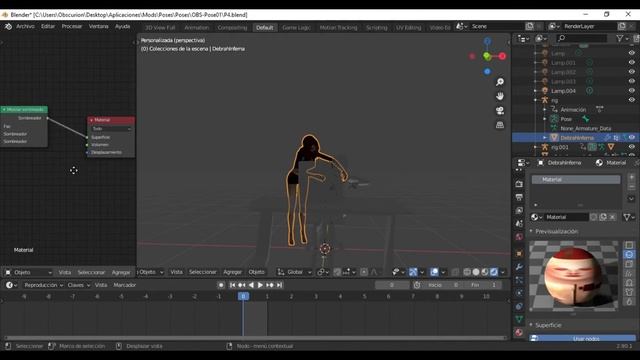The image size is (640, 360).
Task: Open the Reproducción playback dropdown
Action: pos(43,285)
